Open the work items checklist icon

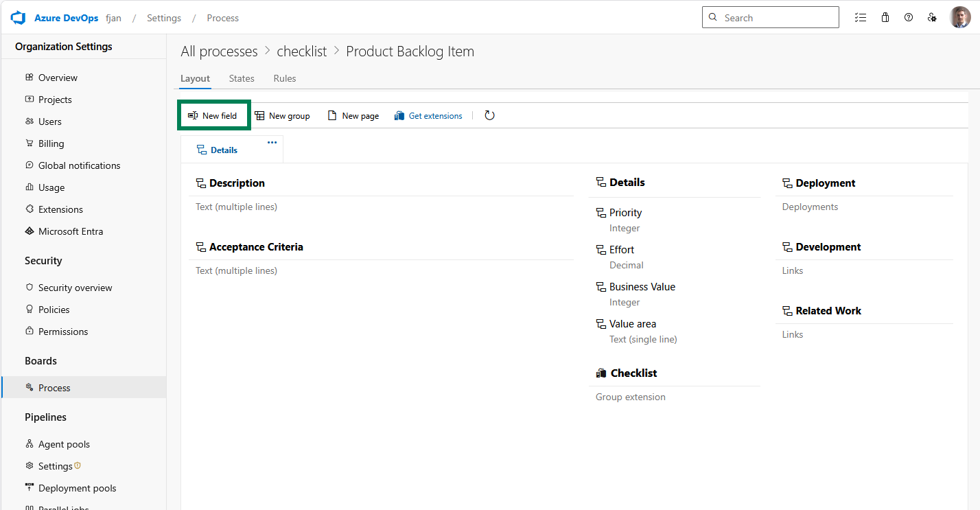860,17
